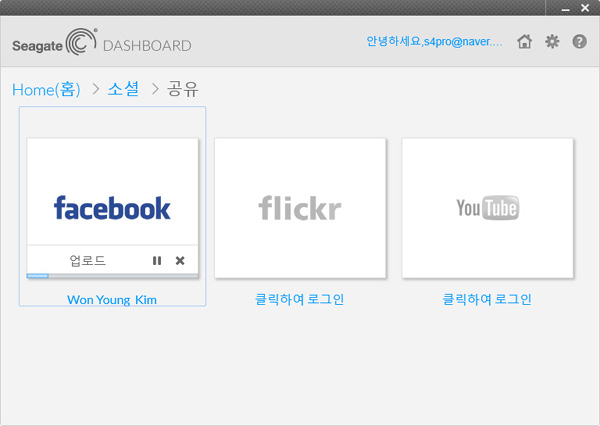Navigate to Home(홈) in the breadcrumb
The width and height of the screenshot is (600, 426).
[46, 90]
